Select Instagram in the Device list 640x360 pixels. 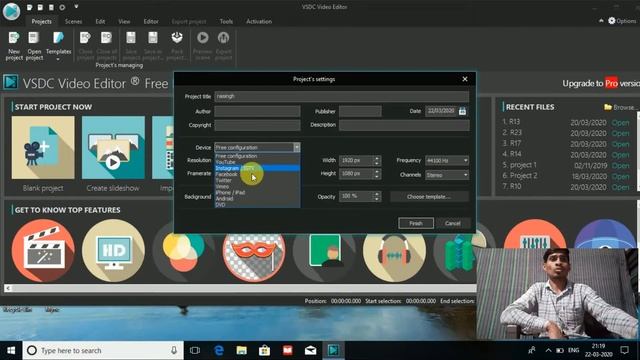(257, 168)
